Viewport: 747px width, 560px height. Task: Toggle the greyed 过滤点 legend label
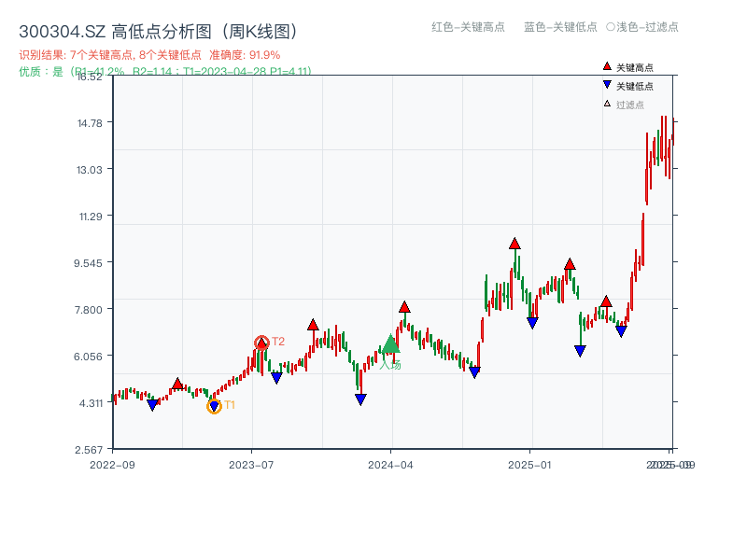pos(629,105)
